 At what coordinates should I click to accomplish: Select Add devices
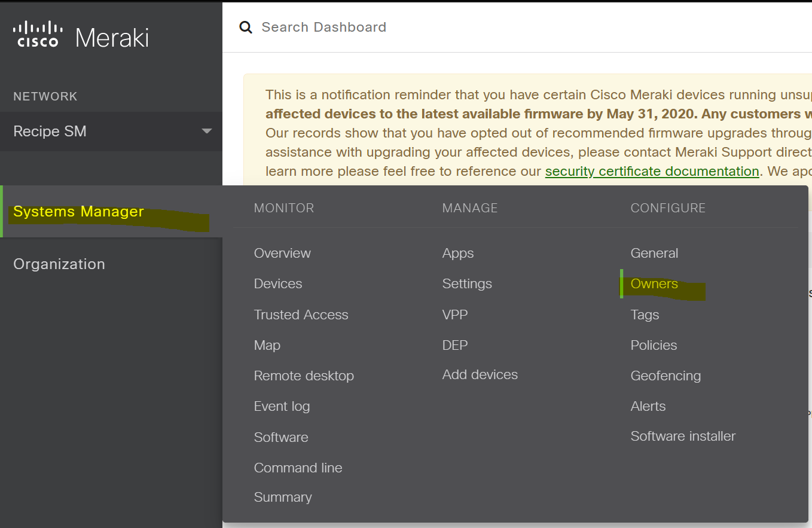(x=480, y=374)
